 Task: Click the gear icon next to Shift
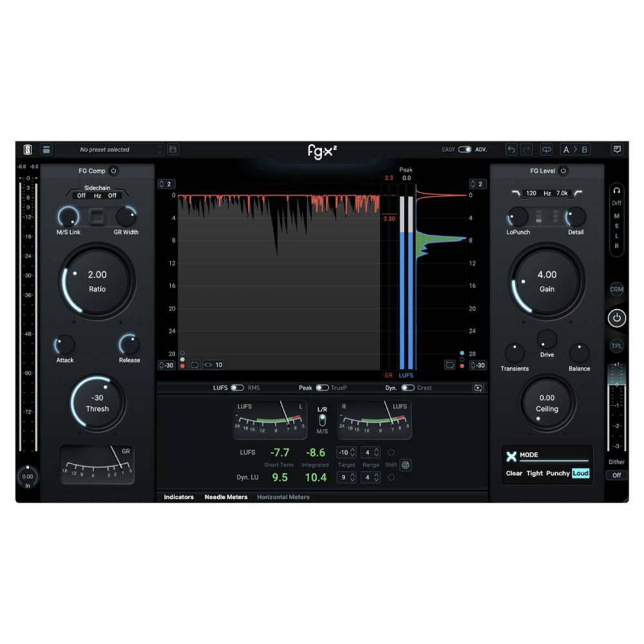tap(404, 464)
